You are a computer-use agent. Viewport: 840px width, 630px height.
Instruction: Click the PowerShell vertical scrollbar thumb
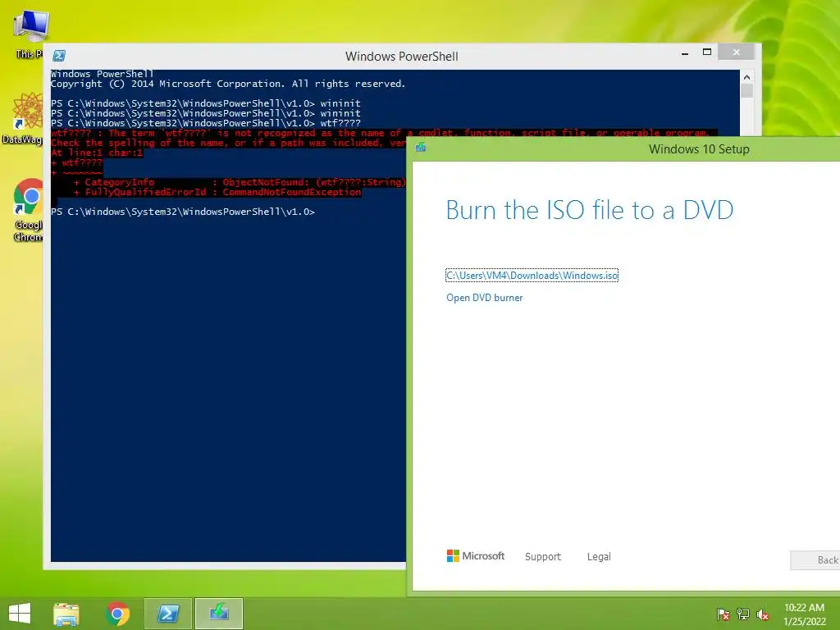(746, 90)
